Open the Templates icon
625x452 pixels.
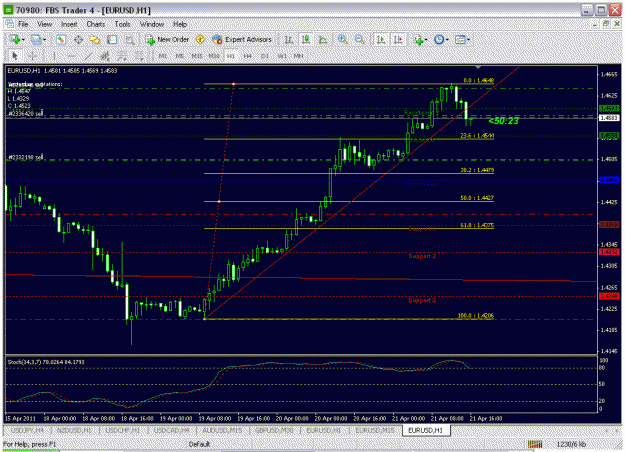(x=460, y=39)
